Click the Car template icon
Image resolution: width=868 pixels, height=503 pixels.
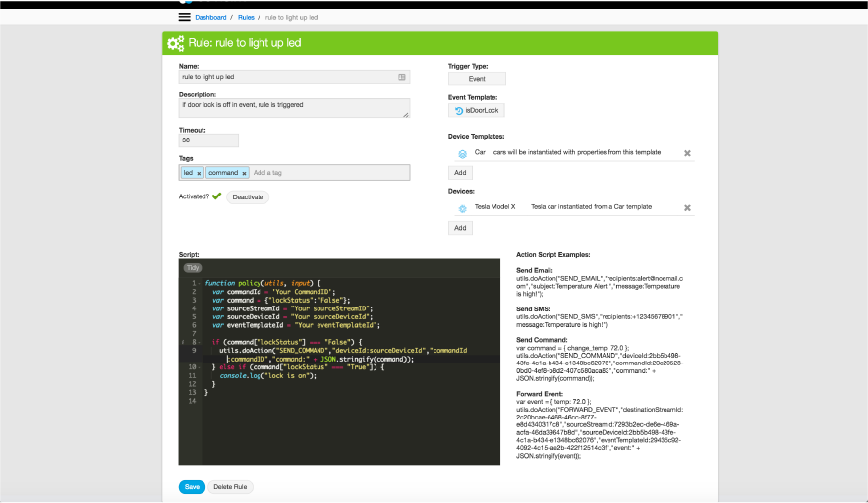(462, 153)
